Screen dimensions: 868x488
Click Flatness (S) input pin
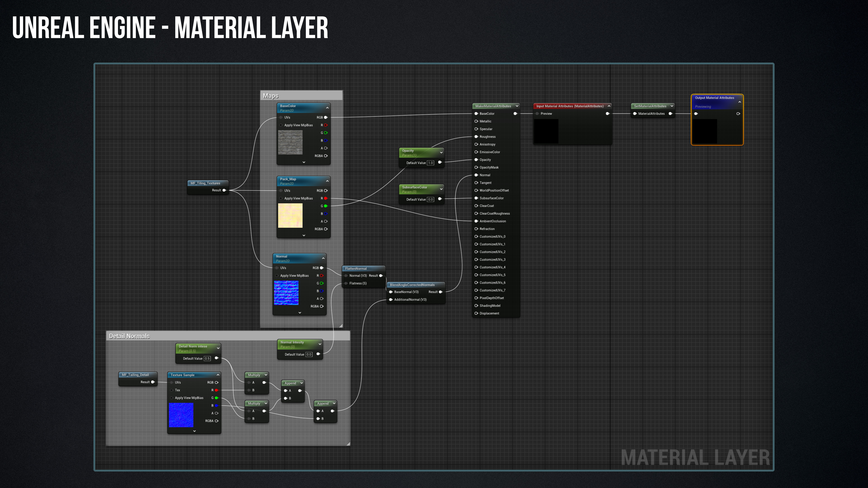coord(346,283)
